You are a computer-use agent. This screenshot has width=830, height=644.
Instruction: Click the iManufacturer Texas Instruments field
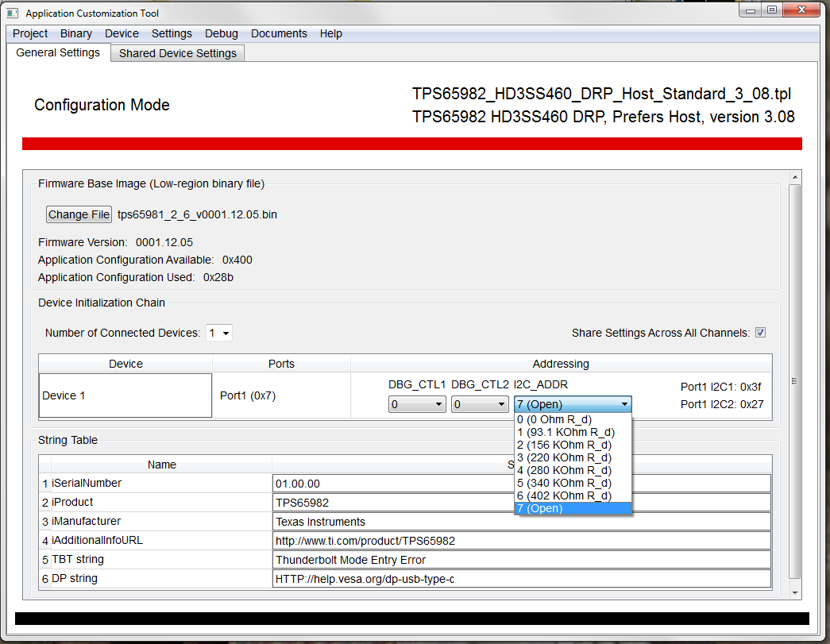521,522
